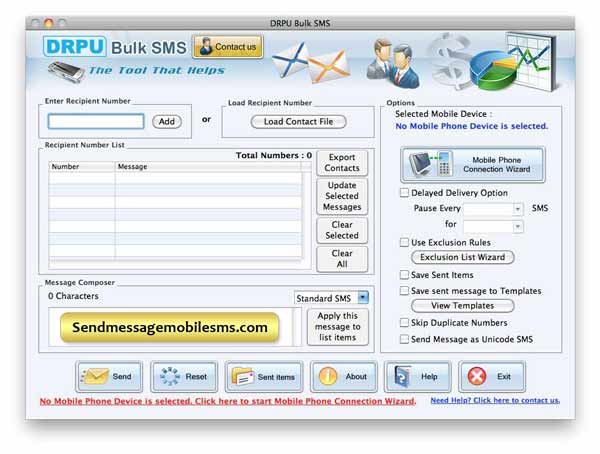Screen dimensions: 600x454
Task: Click the Reset spinner button
Action: point(184,377)
